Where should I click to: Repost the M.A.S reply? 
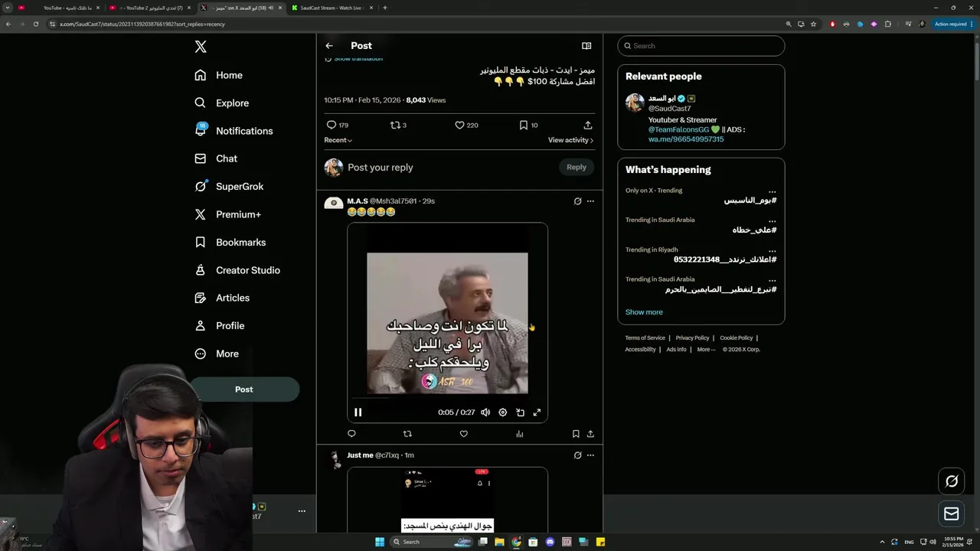pos(407,434)
